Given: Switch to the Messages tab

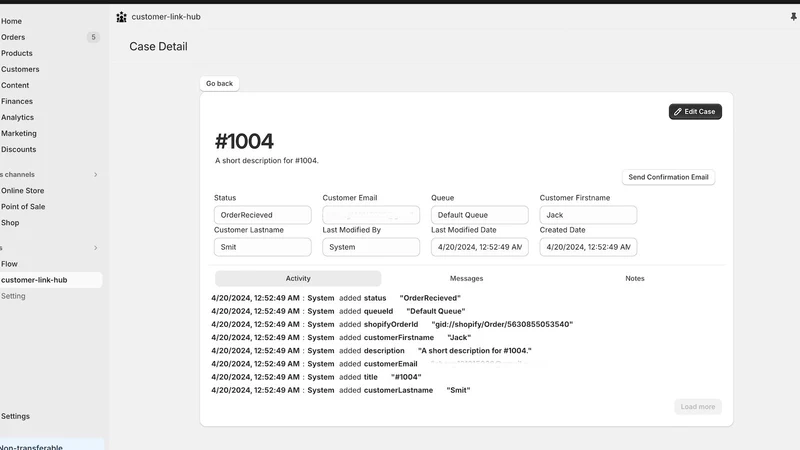Looking at the screenshot, I should tap(466, 279).
